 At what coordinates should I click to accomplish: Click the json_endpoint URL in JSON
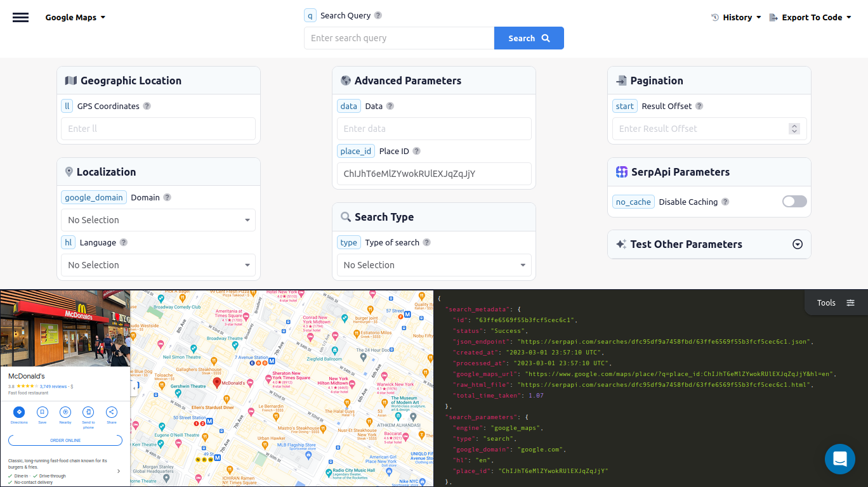click(664, 342)
